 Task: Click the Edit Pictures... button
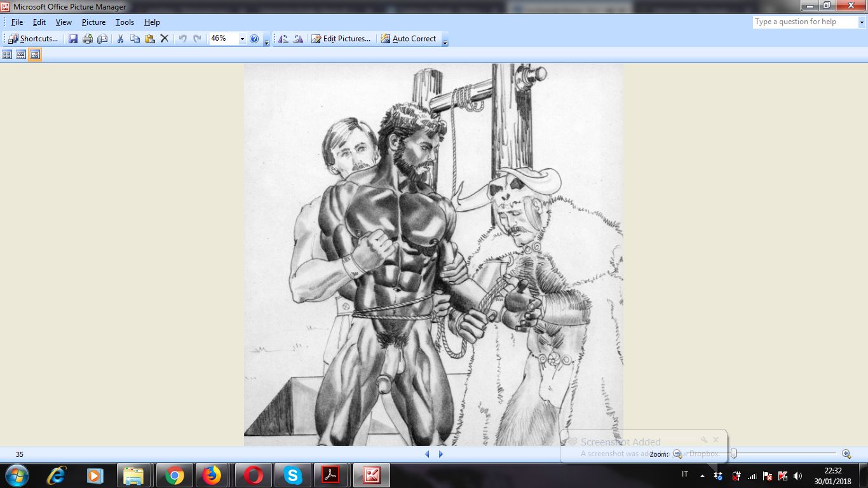click(341, 39)
